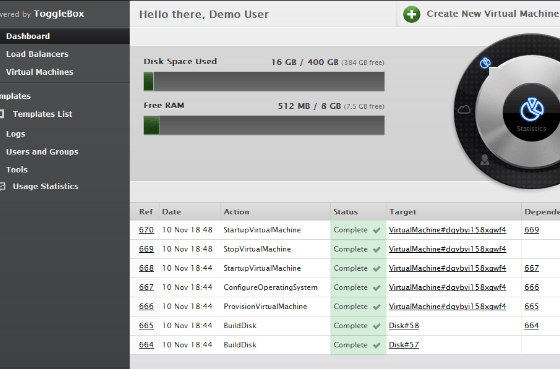Open VirtualMachine target link for StopVirtualMachine row
This screenshot has width=560, height=369.
[447, 249]
